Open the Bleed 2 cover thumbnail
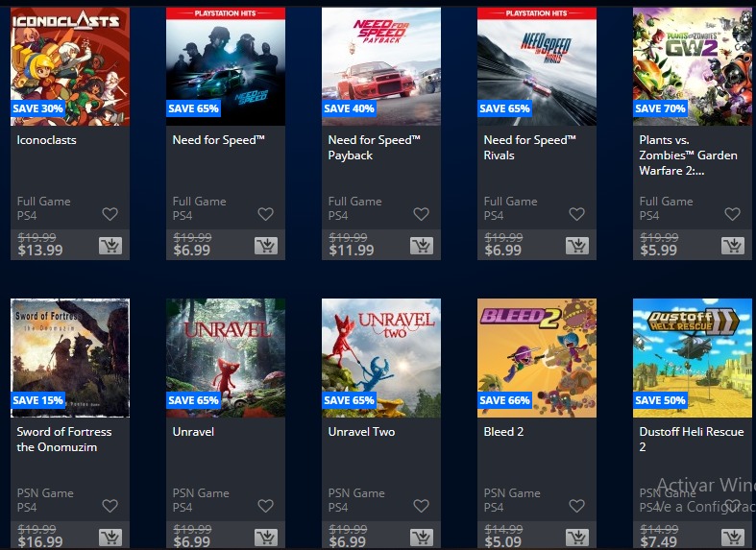 [x=537, y=358]
